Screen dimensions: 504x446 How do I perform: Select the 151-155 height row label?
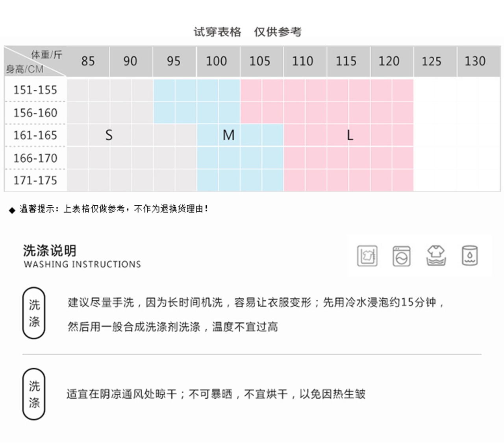35,90
